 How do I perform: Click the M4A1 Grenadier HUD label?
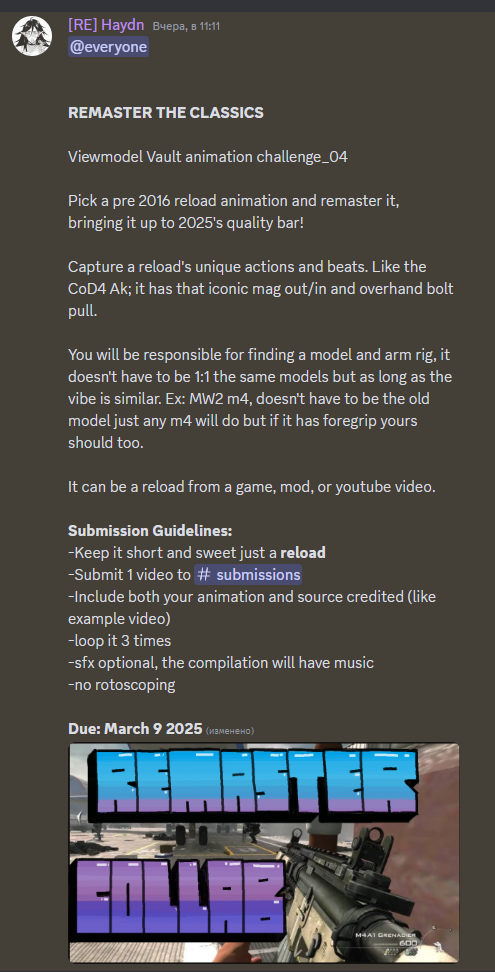pyautogui.click(x=387, y=935)
